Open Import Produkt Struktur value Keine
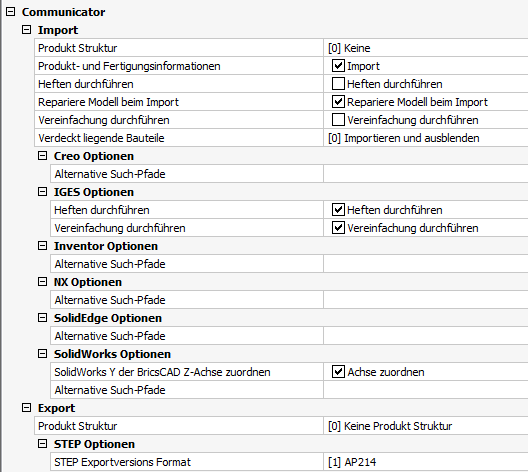528x472 pixels. pyautogui.click(x=426, y=48)
